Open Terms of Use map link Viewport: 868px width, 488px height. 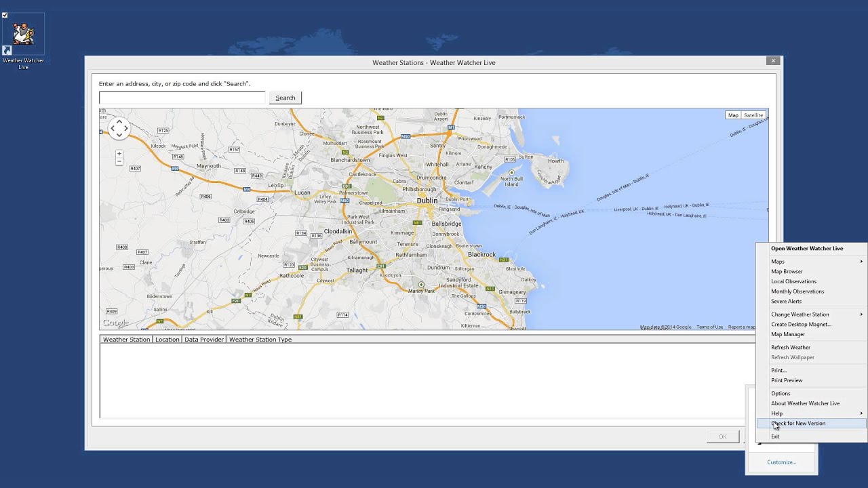coord(709,327)
